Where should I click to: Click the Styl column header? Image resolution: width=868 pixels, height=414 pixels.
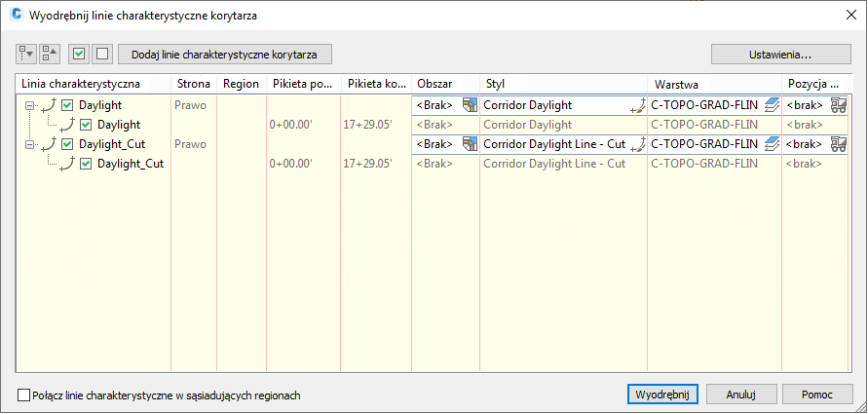tap(562, 84)
